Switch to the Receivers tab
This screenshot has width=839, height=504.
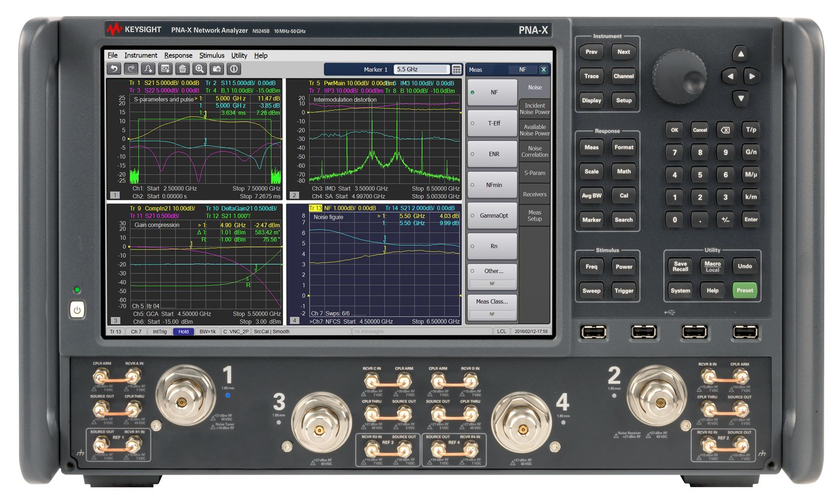[535, 194]
